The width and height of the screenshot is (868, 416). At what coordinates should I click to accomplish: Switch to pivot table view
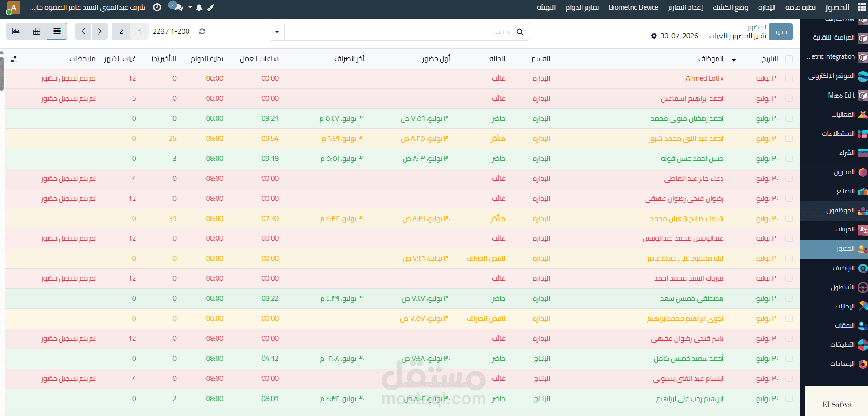point(36,31)
